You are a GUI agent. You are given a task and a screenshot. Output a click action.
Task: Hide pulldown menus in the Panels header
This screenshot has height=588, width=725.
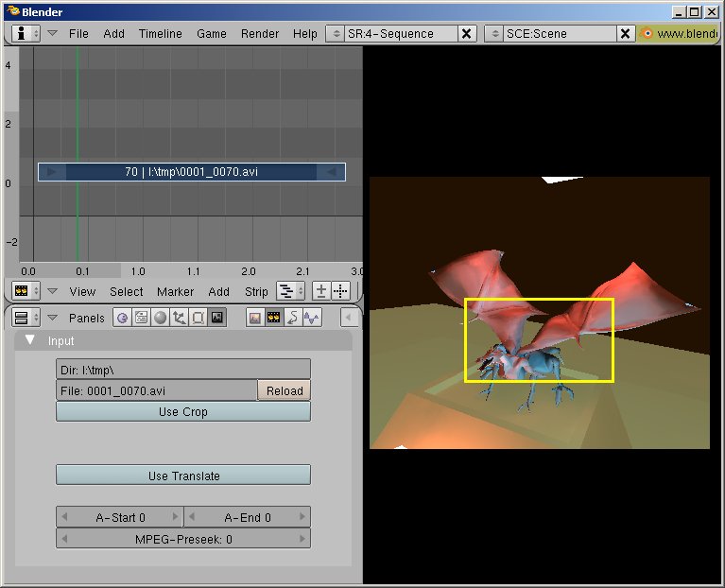pyautogui.click(x=53, y=318)
